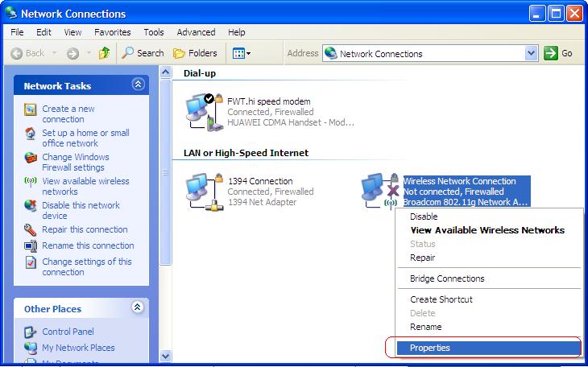This screenshot has width=588, height=367.
Task: Click Create a new connection link
Action: pos(68,114)
